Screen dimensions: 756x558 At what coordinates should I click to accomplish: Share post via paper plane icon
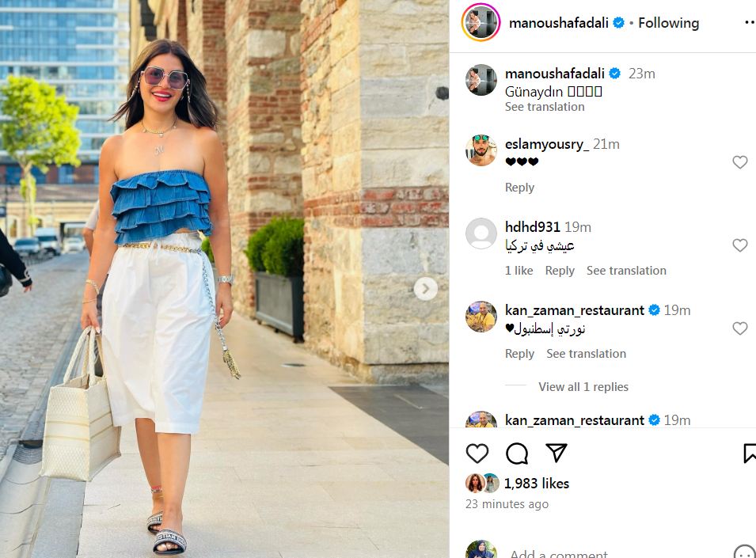[557, 453]
